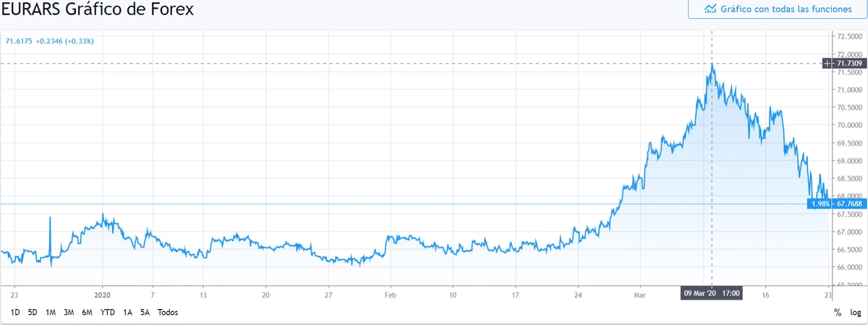Image resolution: width=868 pixels, height=325 pixels.
Task: Pick the 6M time range
Action: coord(88,313)
